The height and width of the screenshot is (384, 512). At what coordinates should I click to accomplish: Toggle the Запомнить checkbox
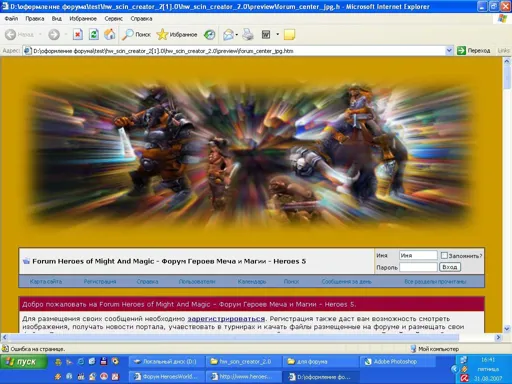pyautogui.click(x=444, y=255)
